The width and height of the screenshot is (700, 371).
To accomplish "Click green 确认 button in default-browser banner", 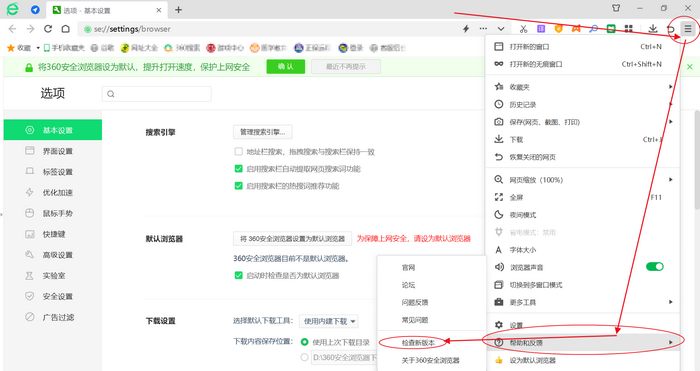I will tap(286, 67).
